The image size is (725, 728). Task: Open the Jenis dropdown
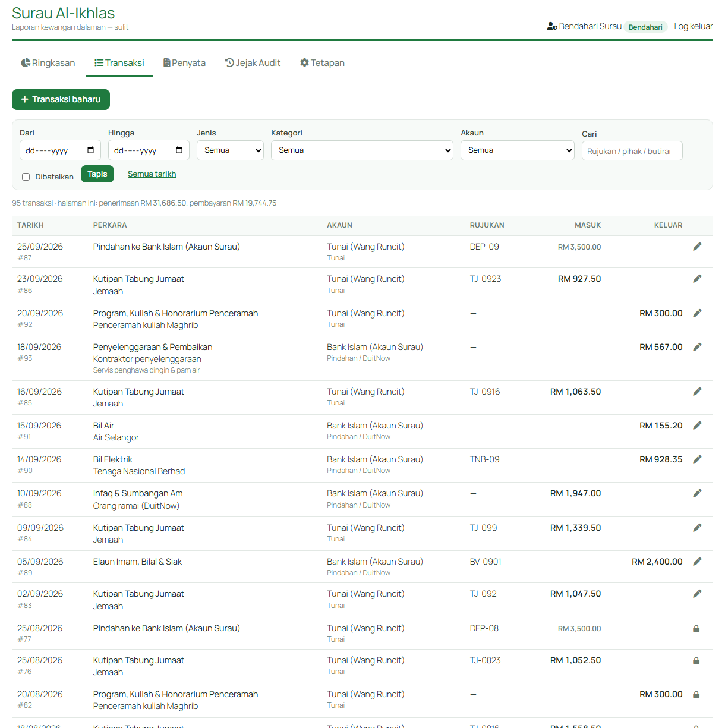point(230,150)
